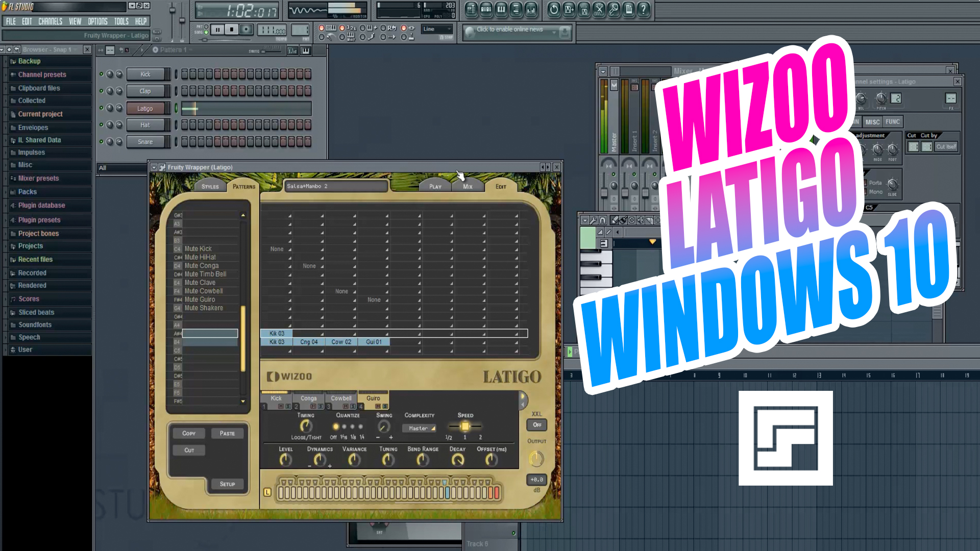Open the Projects folder in browser
Viewport: 980px width, 551px height.
coord(48,246)
